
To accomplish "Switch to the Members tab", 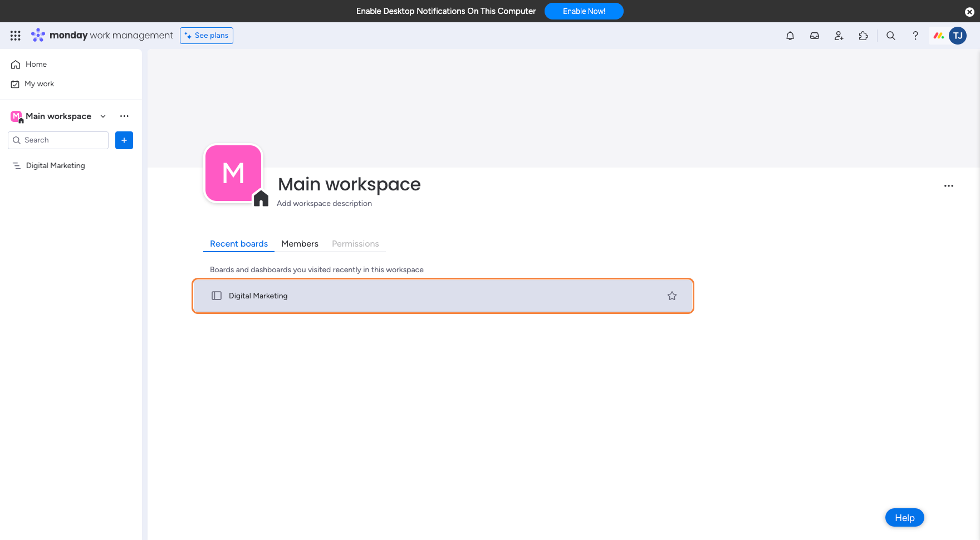I will (x=300, y=244).
